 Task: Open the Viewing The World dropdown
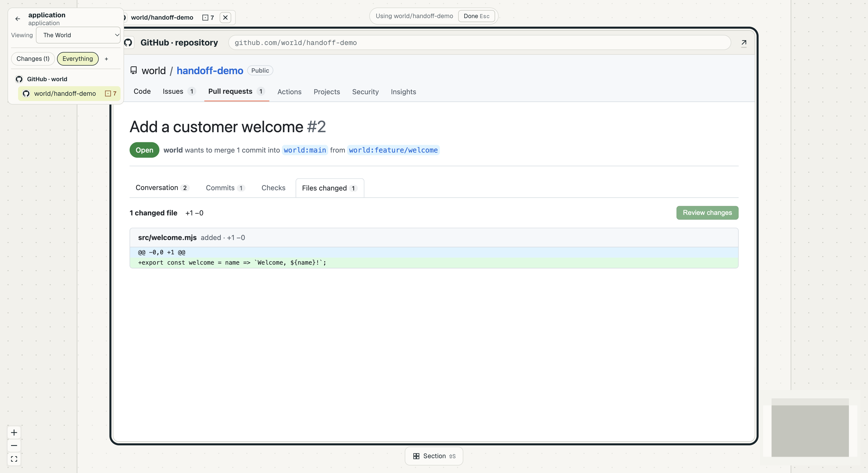[x=78, y=35]
